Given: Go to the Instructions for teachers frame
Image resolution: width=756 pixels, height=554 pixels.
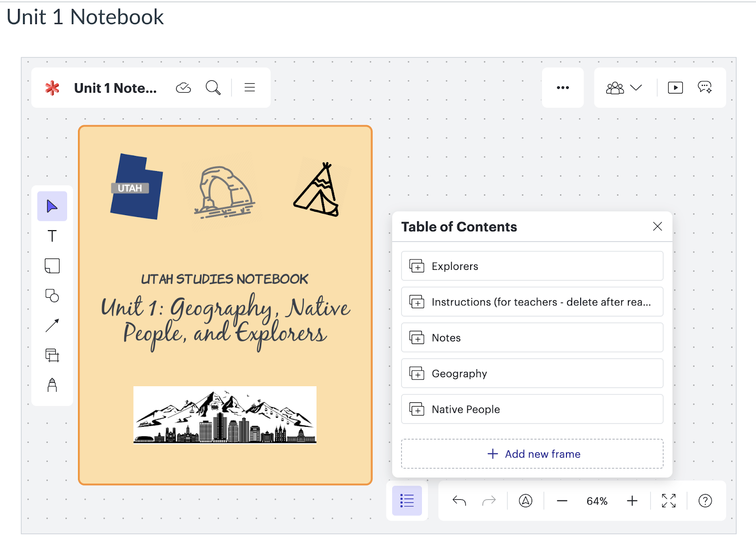Looking at the screenshot, I should 532,302.
